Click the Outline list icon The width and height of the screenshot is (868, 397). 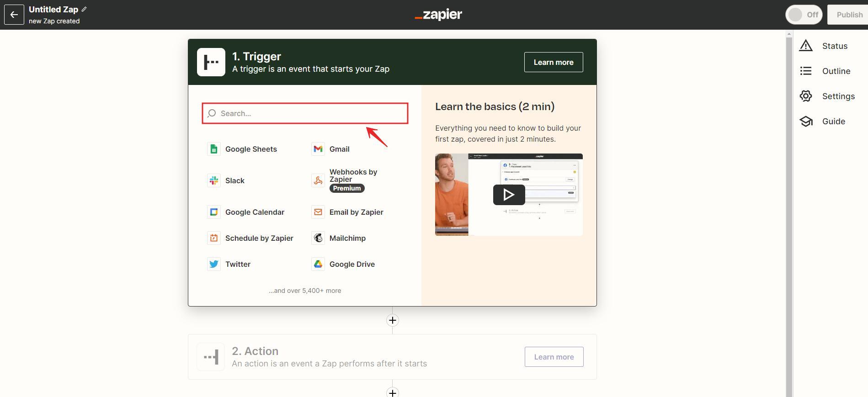806,71
